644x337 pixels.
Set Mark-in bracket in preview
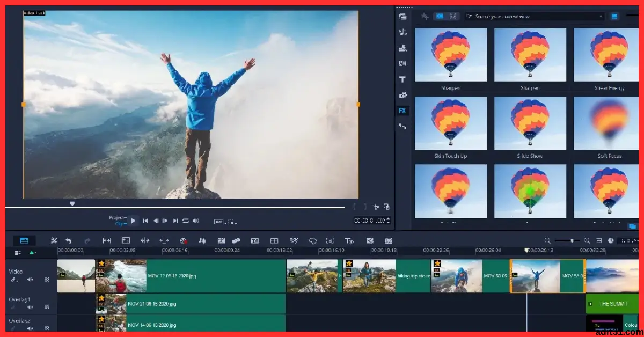[355, 207]
